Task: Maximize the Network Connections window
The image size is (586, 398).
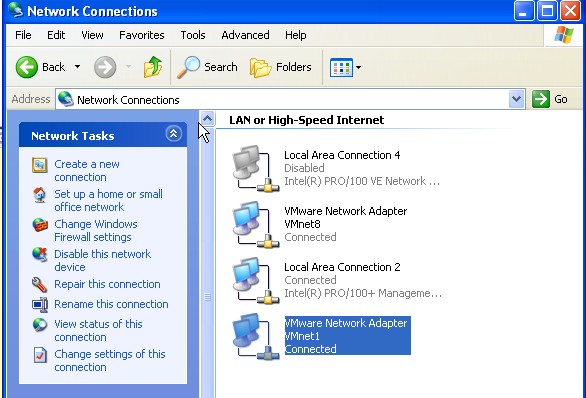Action: (x=547, y=10)
